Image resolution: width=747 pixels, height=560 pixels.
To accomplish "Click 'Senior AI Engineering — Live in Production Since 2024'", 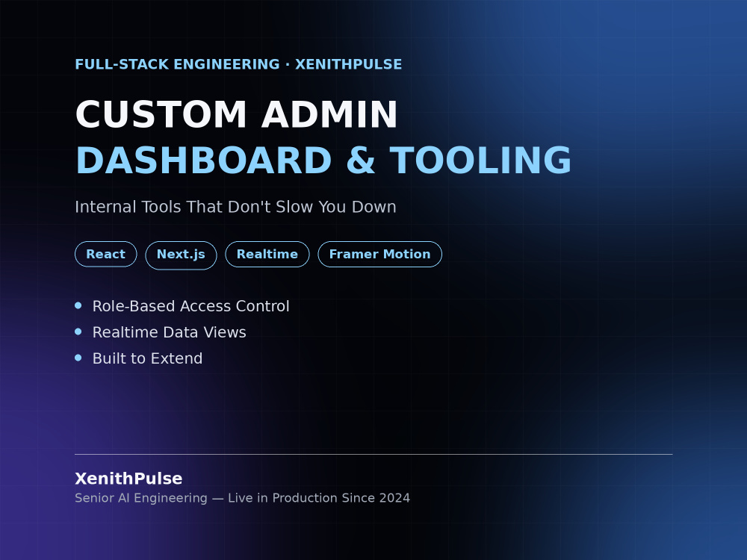I will click(242, 498).
